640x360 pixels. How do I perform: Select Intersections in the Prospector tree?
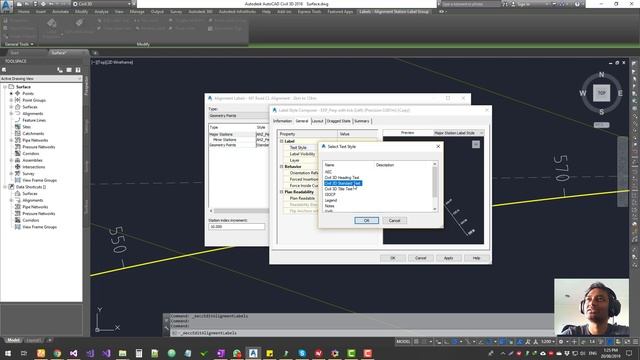(x=33, y=167)
